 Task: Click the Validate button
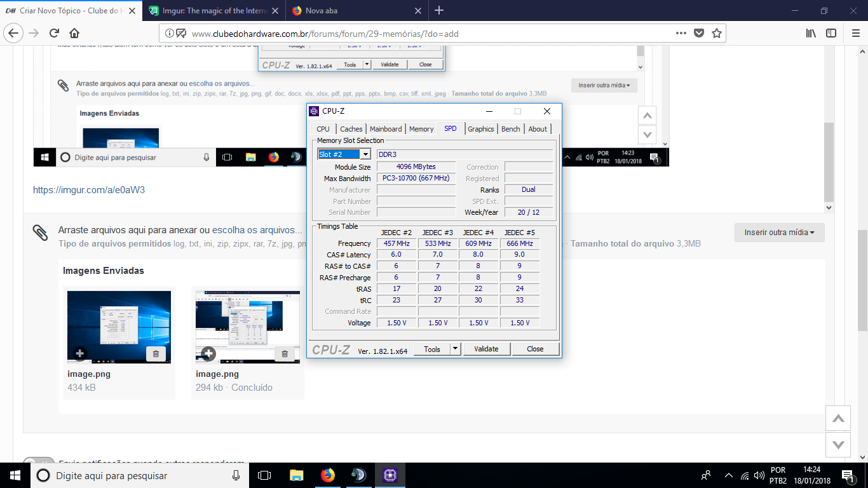486,349
